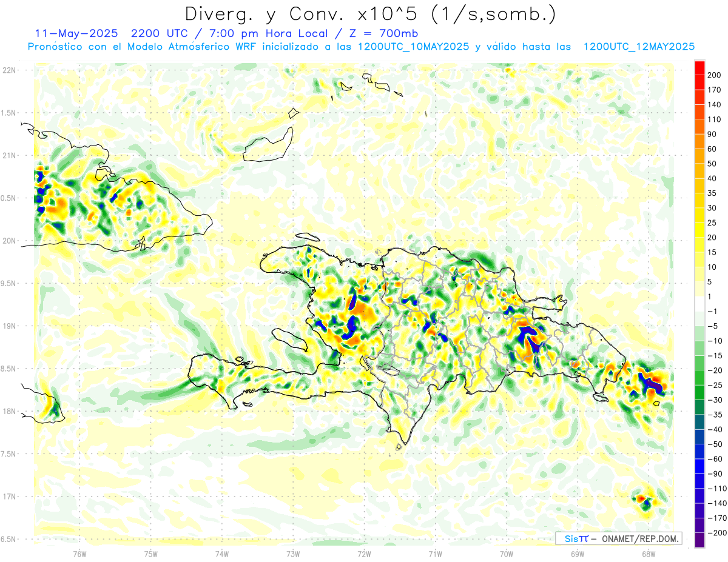
Task: Click the blue swatch between -60 and -90
Action: pyautogui.click(x=699, y=466)
